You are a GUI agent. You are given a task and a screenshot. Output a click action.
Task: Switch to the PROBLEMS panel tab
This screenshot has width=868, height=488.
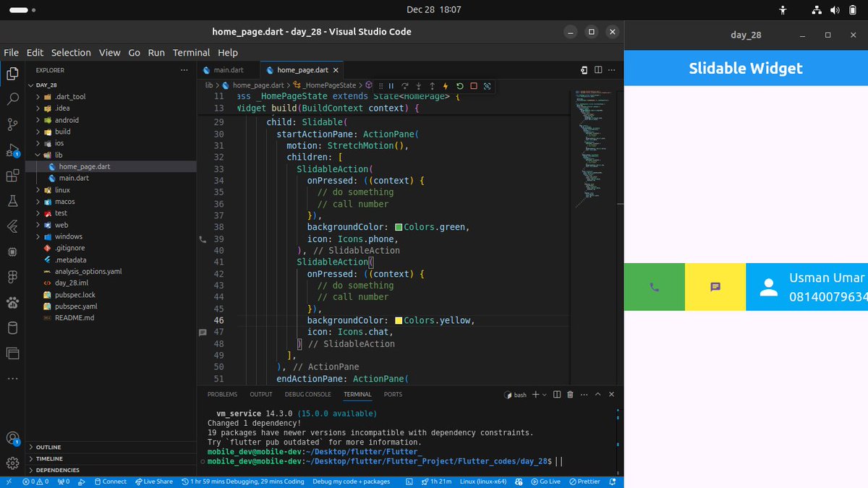coord(222,395)
